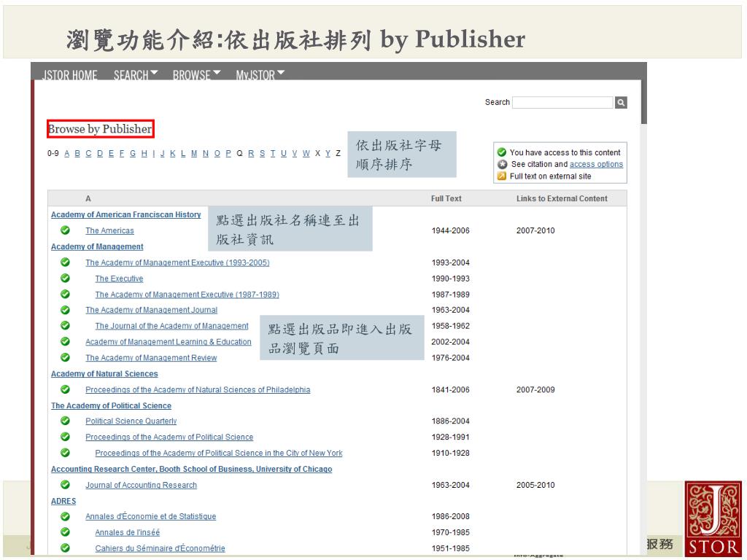The image size is (747, 560).
Task: Open Annales de l'inséé
Action: (127, 532)
